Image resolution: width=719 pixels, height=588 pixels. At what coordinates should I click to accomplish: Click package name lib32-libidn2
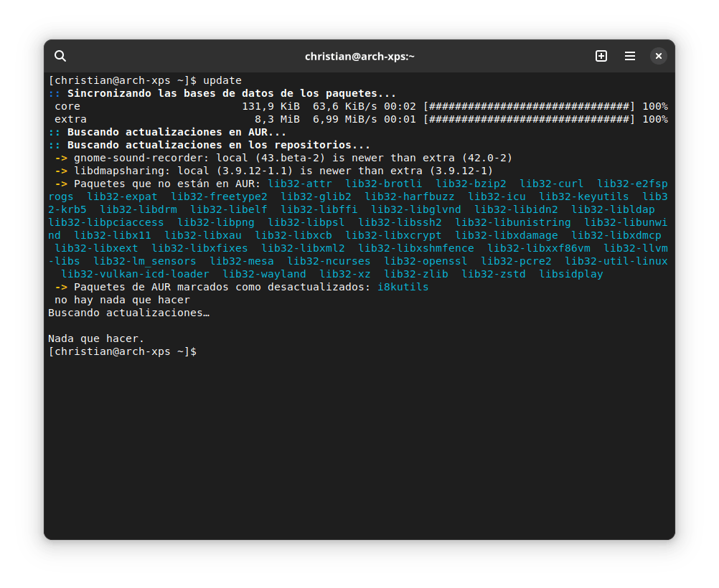tap(516, 209)
